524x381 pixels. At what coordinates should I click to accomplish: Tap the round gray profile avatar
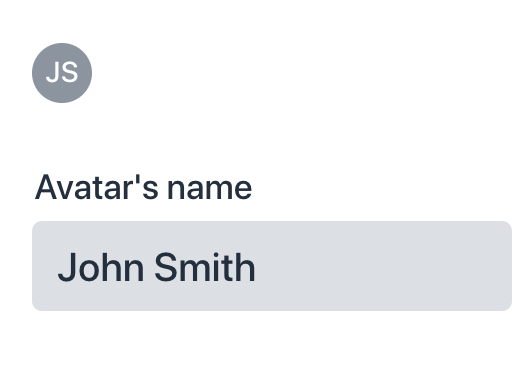coord(62,73)
